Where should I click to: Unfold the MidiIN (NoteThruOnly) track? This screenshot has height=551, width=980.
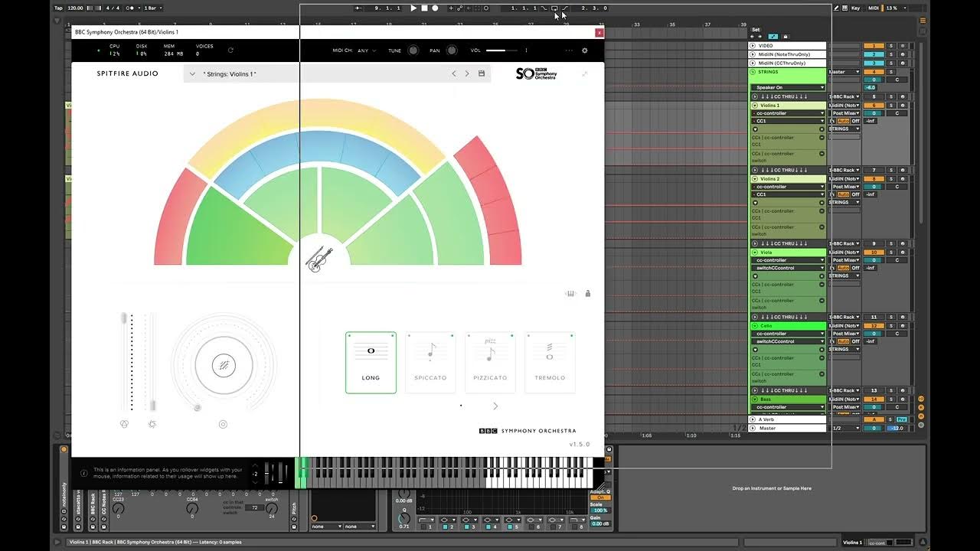point(753,54)
